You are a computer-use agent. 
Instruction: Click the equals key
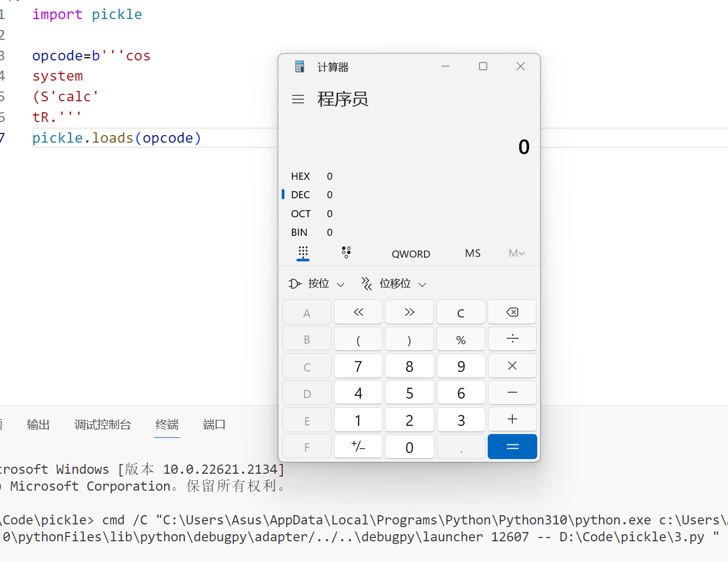click(512, 447)
